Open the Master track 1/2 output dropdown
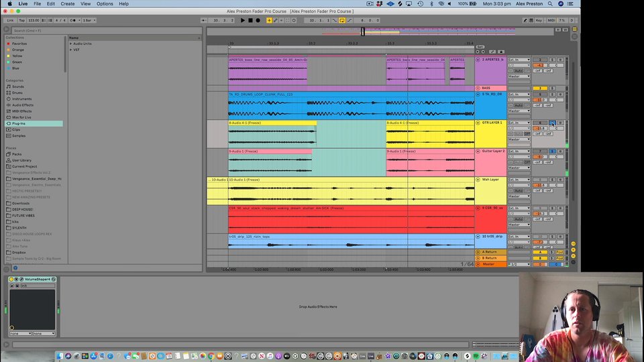Image resolution: width=644 pixels, height=362 pixels. (519, 264)
